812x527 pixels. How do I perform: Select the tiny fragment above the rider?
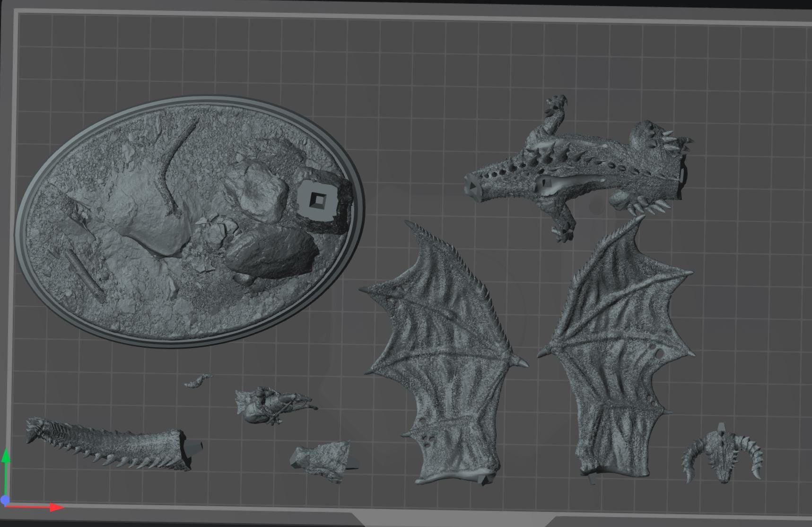point(199,380)
